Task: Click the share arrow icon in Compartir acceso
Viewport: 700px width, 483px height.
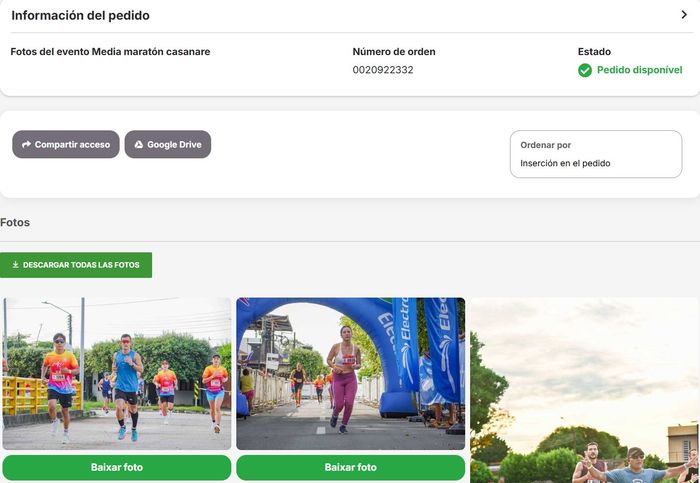Action: pyautogui.click(x=26, y=145)
